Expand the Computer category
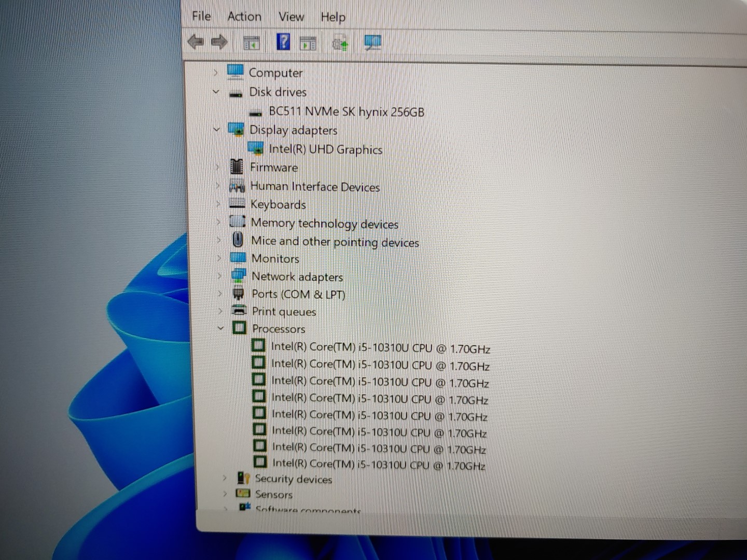Image resolution: width=747 pixels, height=560 pixels. [216, 73]
